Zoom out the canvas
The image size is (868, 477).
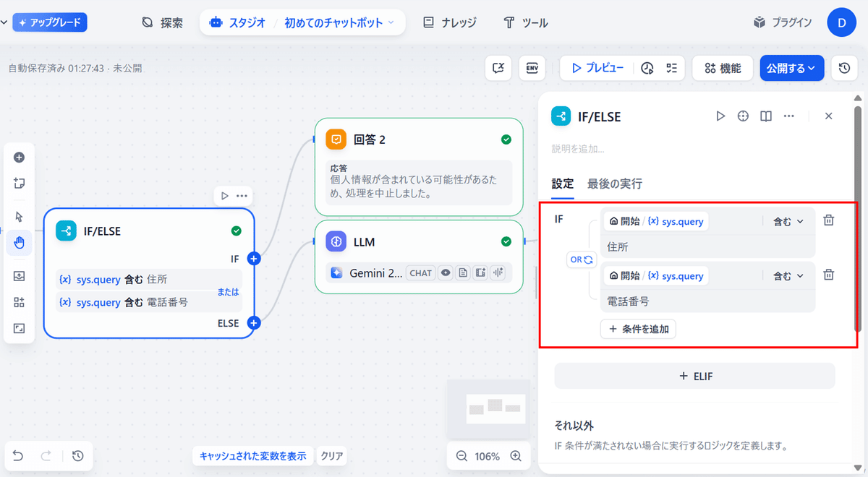[x=461, y=456]
